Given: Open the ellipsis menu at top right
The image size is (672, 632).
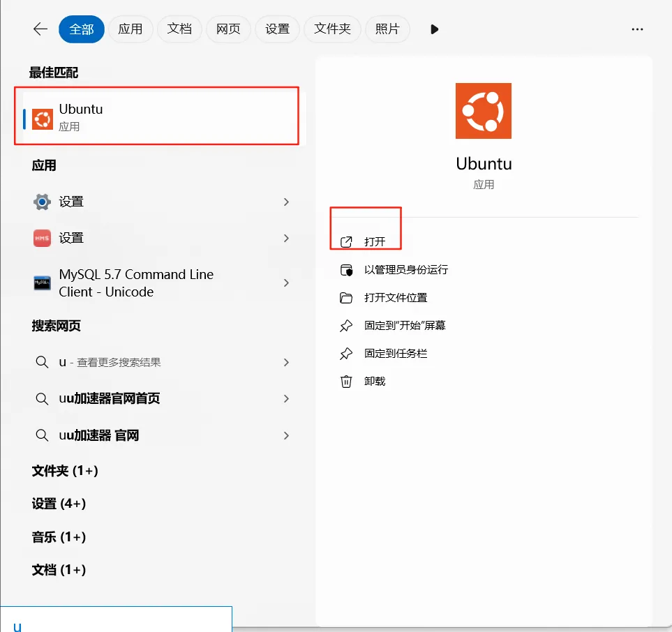Looking at the screenshot, I should pyautogui.click(x=637, y=29).
